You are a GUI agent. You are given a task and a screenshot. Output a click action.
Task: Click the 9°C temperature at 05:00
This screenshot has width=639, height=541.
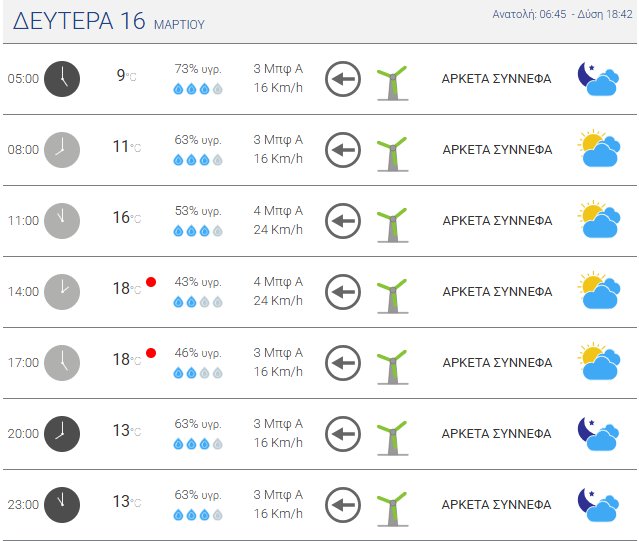[125, 75]
